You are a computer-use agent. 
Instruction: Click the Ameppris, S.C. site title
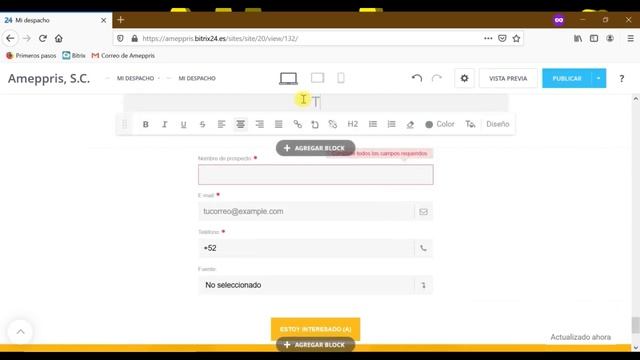[49, 78]
